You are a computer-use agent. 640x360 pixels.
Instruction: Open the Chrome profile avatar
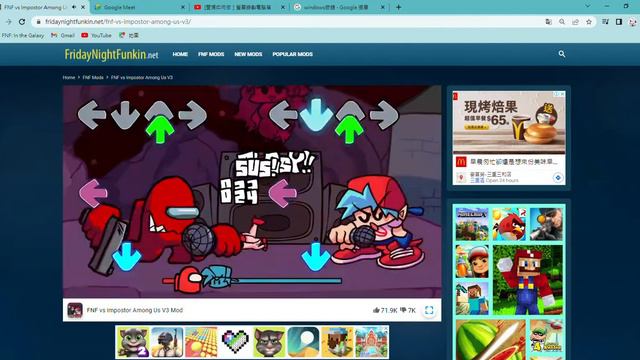(x=633, y=22)
